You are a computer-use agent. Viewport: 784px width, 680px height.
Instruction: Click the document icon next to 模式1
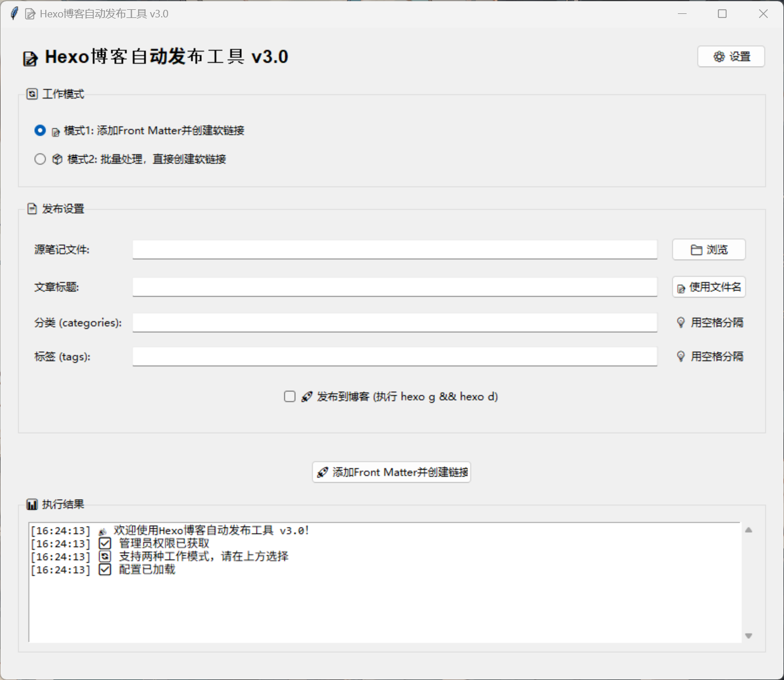[x=56, y=132]
